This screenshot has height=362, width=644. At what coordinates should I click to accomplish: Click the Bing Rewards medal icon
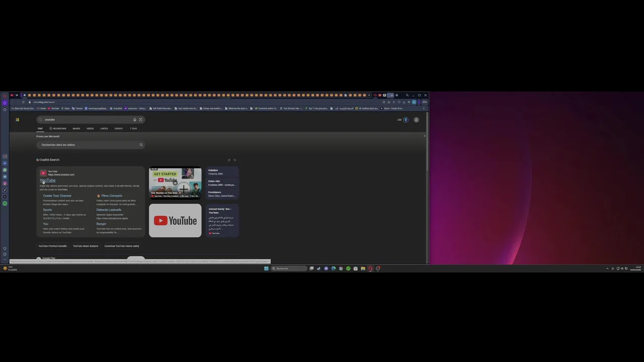click(406, 120)
